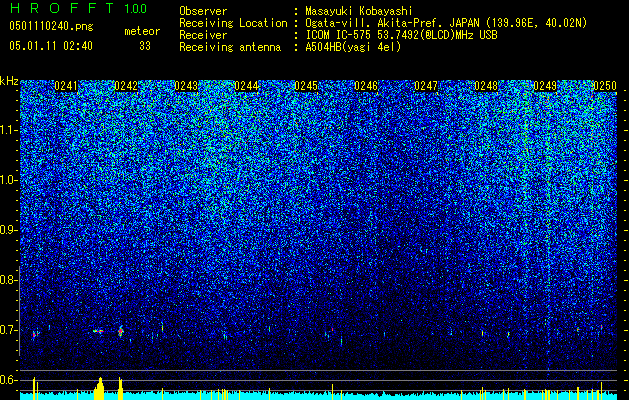Click the A504HB(yagi 4el) antenna text

click(x=353, y=47)
